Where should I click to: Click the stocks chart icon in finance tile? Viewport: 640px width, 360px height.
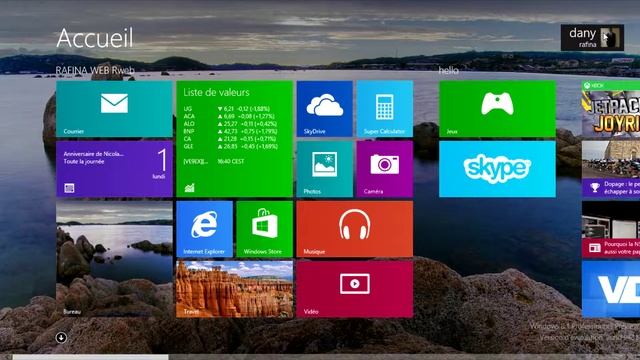(189, 188)
